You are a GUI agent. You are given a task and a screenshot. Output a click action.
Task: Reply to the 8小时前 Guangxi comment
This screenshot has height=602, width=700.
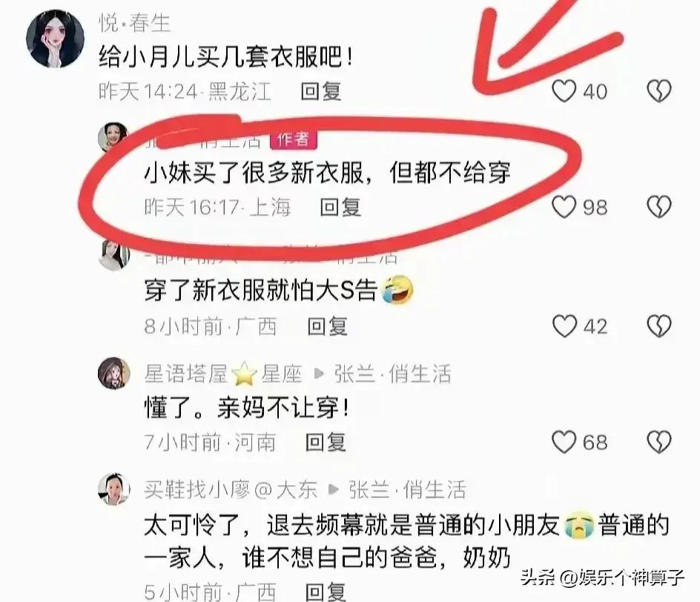click(x=327, y=326)
